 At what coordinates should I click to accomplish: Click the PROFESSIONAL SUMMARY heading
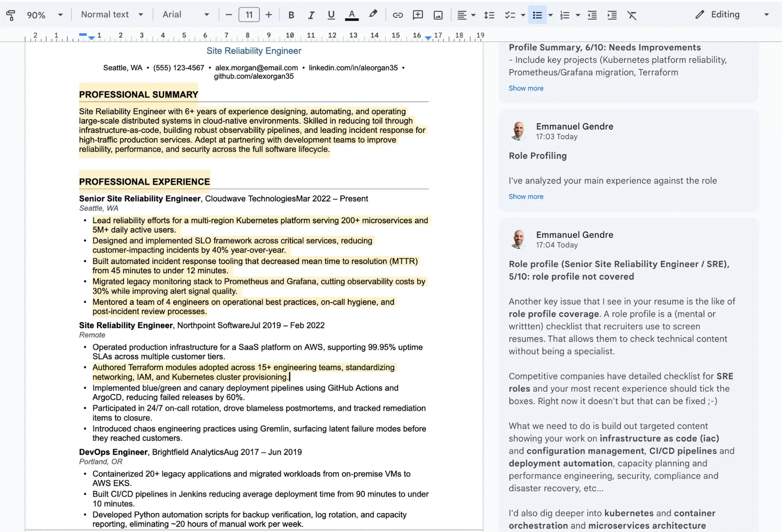(x=138, y=95)
